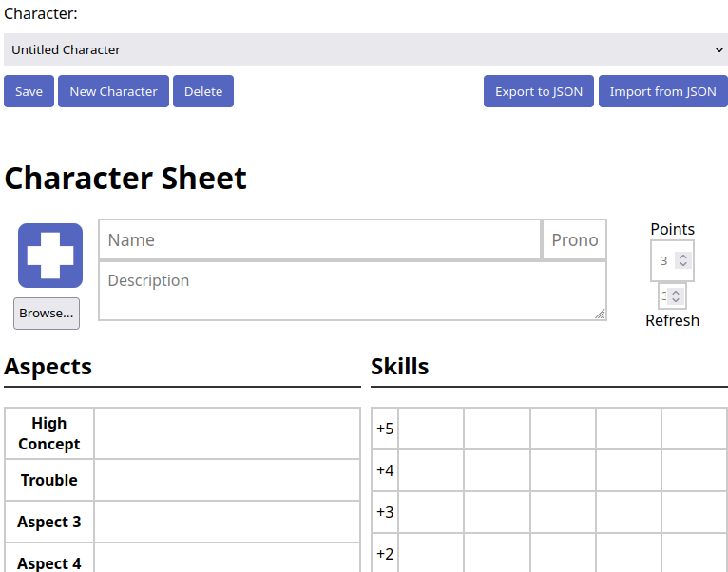
Task: Click the Aspect 3 row label
Action: (x=49, y=522)
